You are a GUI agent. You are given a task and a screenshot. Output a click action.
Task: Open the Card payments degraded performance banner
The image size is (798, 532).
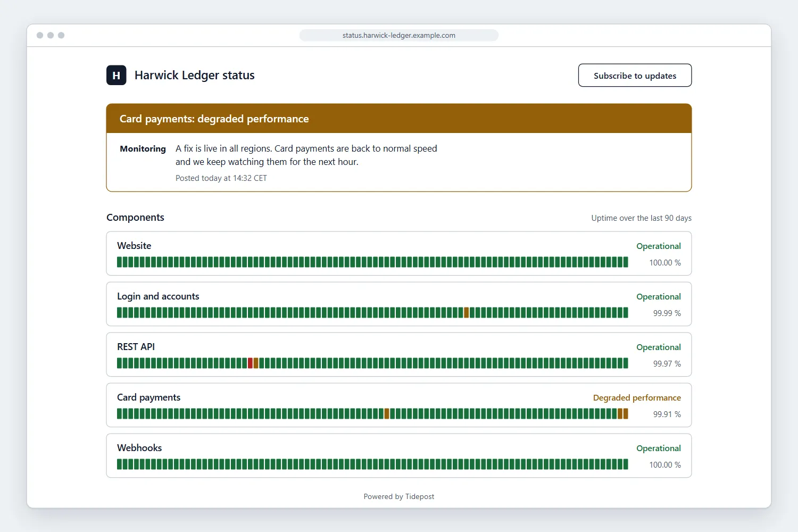tap(399, 119)
